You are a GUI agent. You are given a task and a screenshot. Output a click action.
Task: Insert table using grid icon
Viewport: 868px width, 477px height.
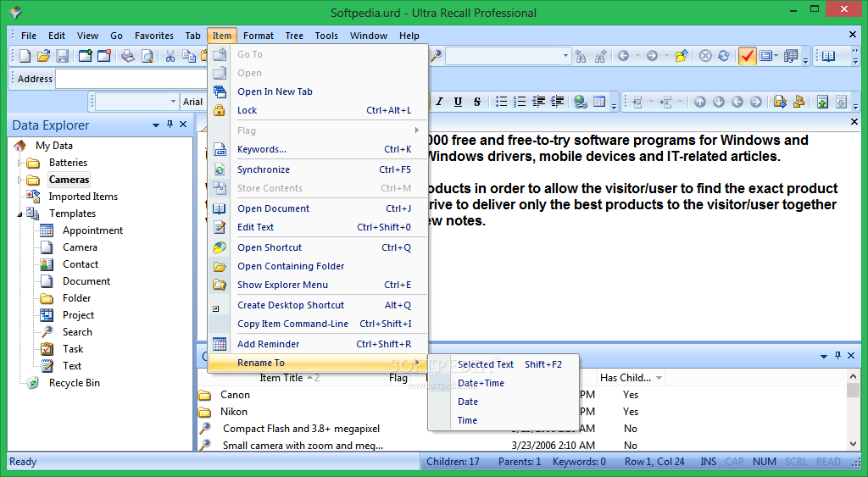(599, 102)
